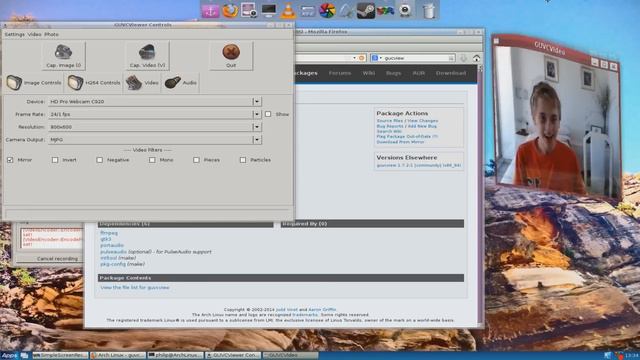This screenshot has height=360, width=640.
Task: Switch to the Video tab with film icon
Action: (142, 82)
